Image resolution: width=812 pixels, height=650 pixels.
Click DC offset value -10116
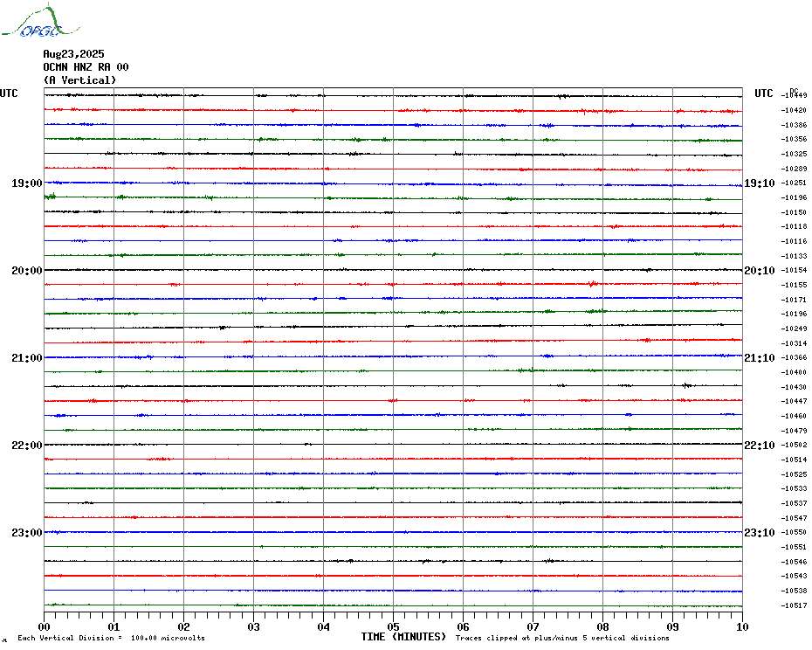(795, 241)
